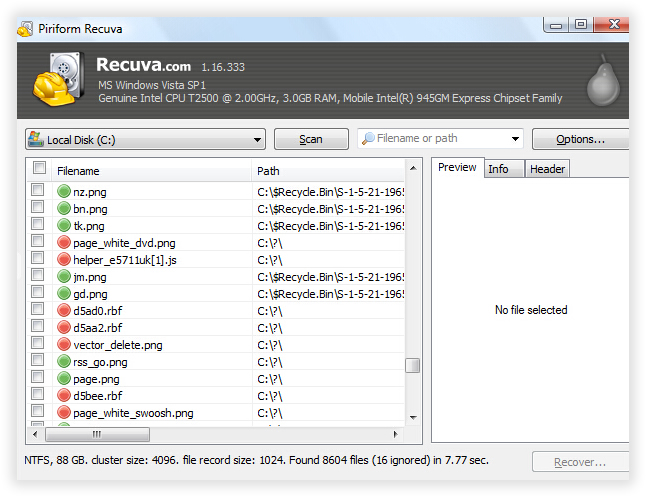Select the helper_e5711uk[1].js file name
Image resolution: width=646 pixels, height=497 pixels.
pyautogui.click(x=125, y=260)
